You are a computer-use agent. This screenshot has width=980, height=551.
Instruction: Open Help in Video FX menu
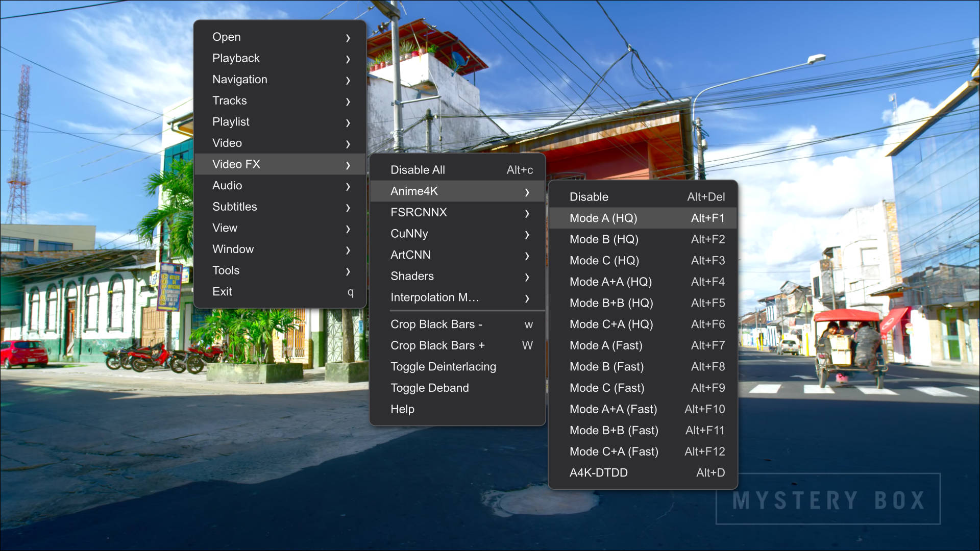point(457,409)
